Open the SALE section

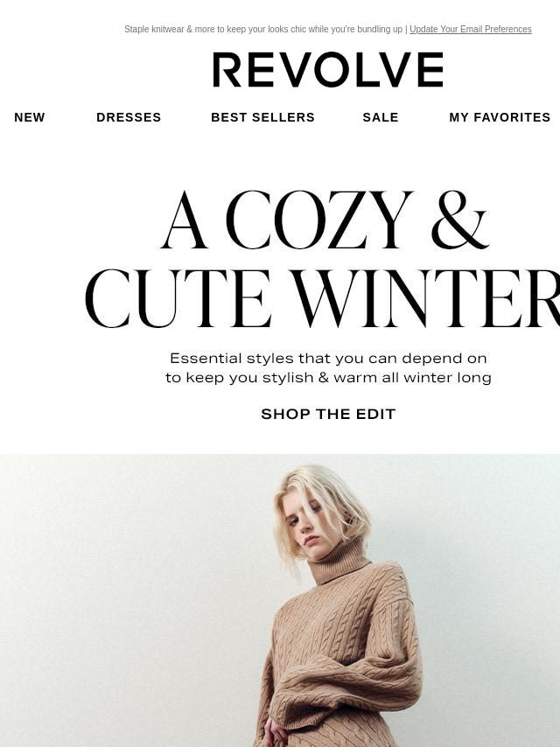pyautogui.click(x=381, y=117)
